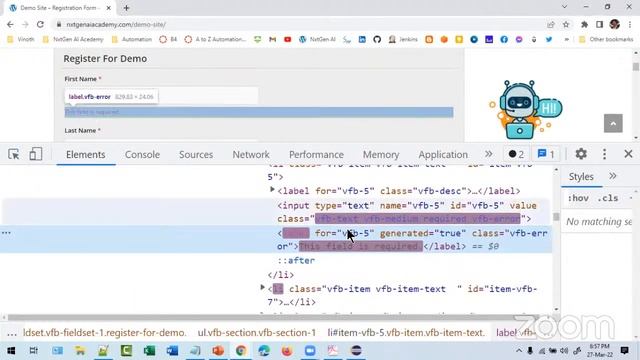
Task: Switch to the Network tab
Action: pyautogui.click(x=251, y=154)
